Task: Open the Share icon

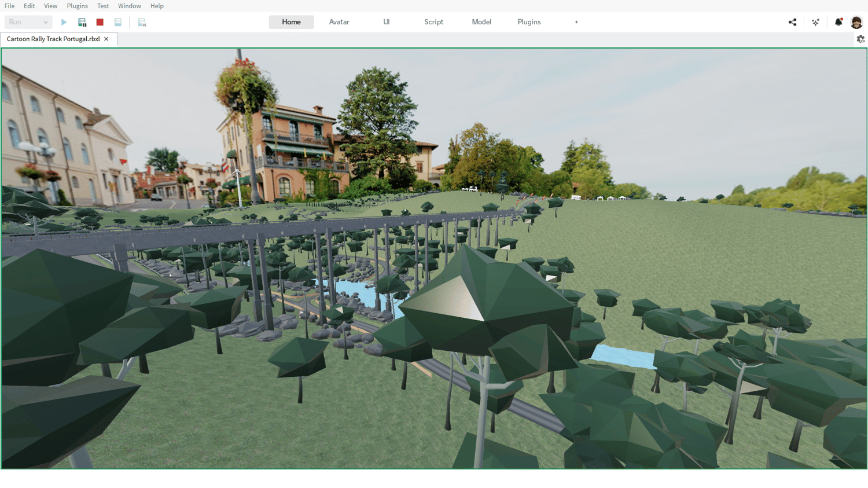Action: (x=792, y=22)
